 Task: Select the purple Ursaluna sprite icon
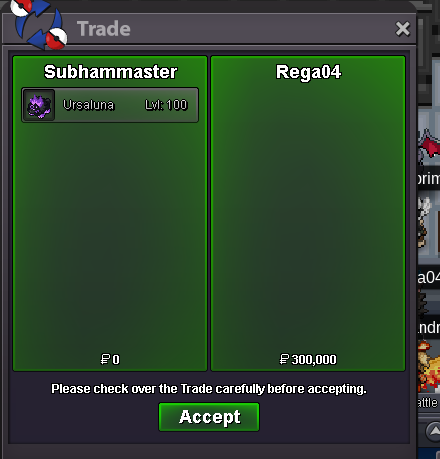point(39,105)
